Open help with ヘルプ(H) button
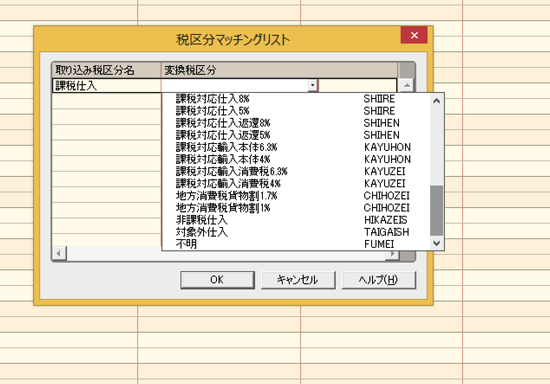Image resolution: width=550 pixels, height=384 pixels. coord(378,279)
